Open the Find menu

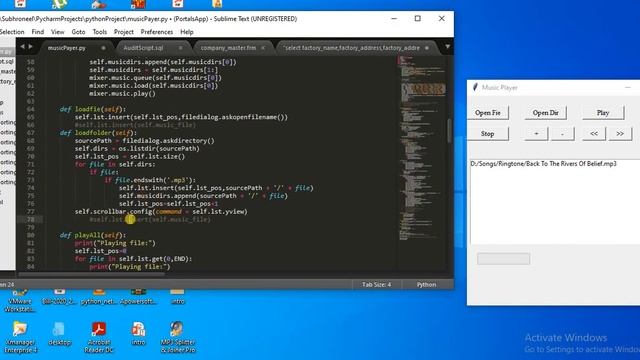(x=38, y=32)
